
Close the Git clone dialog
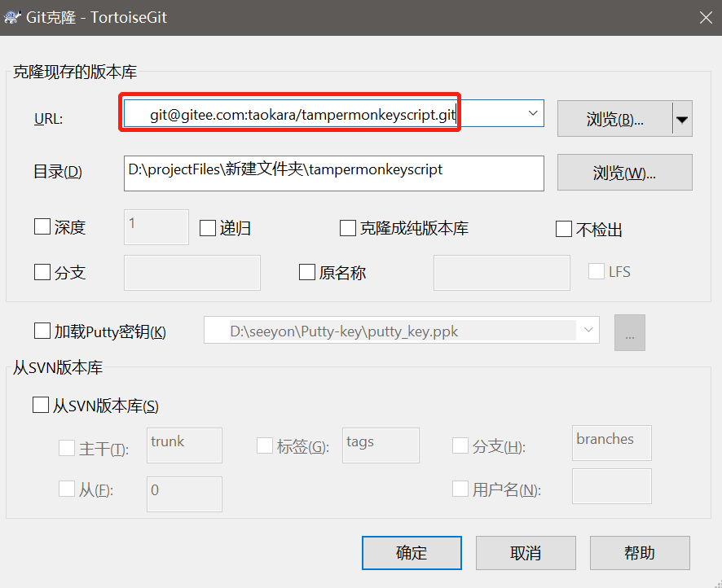[x=706, y=18]
